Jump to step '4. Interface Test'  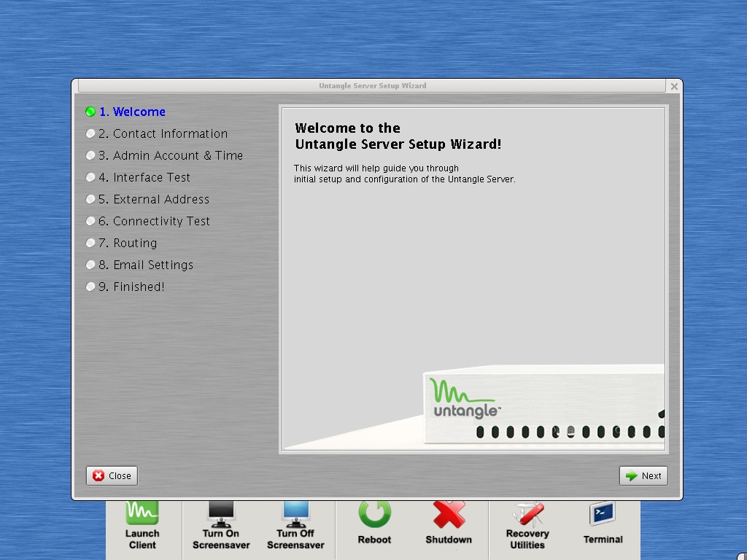138,178
